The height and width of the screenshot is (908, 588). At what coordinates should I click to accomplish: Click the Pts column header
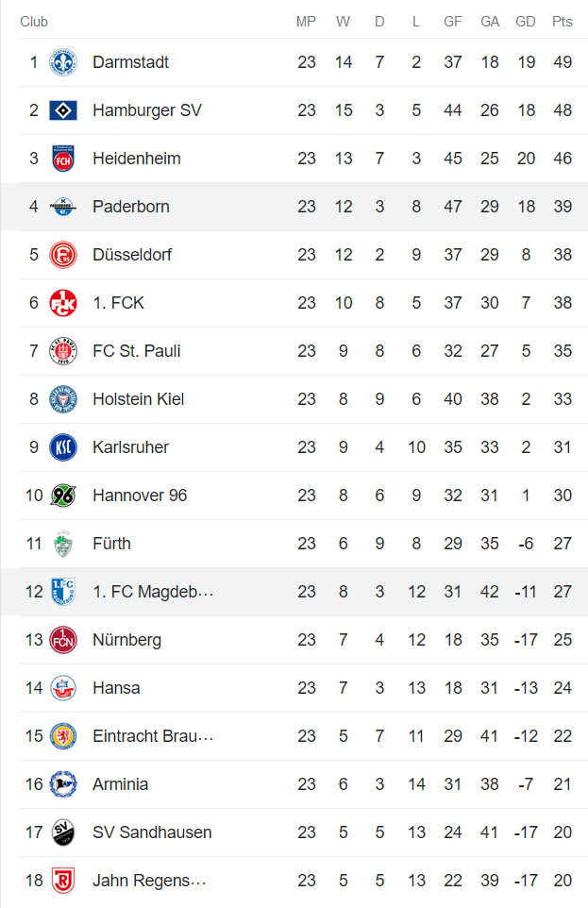click(563, 22)
